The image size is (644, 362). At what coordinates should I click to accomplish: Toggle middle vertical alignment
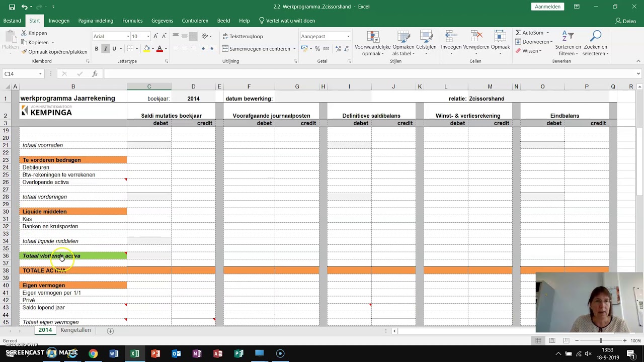(184, 36)
